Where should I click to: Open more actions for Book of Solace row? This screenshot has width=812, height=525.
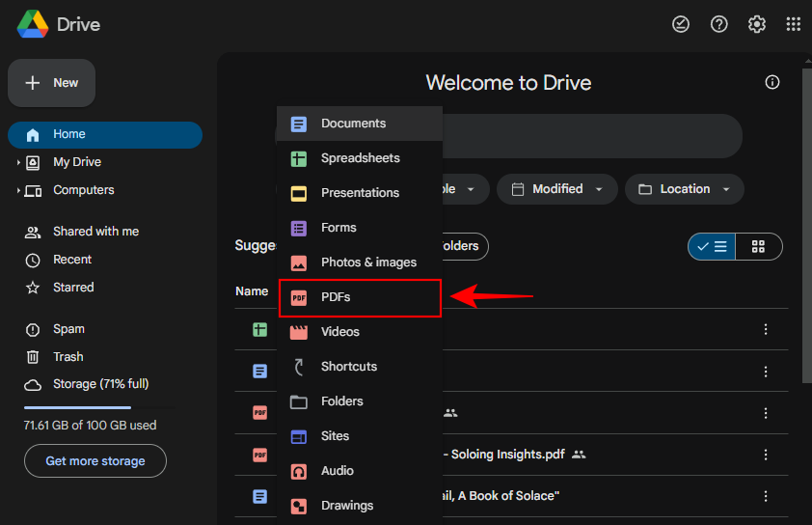[x=766, y=496]
